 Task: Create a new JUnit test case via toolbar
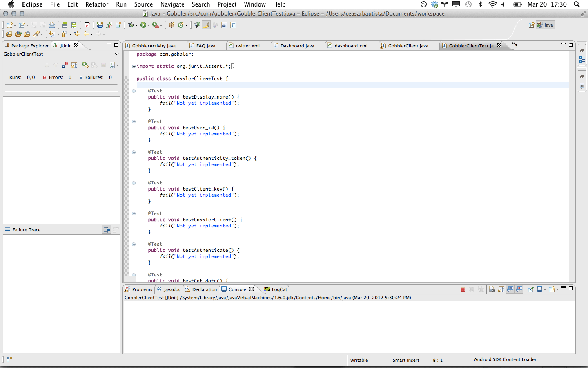pos(108,25)
